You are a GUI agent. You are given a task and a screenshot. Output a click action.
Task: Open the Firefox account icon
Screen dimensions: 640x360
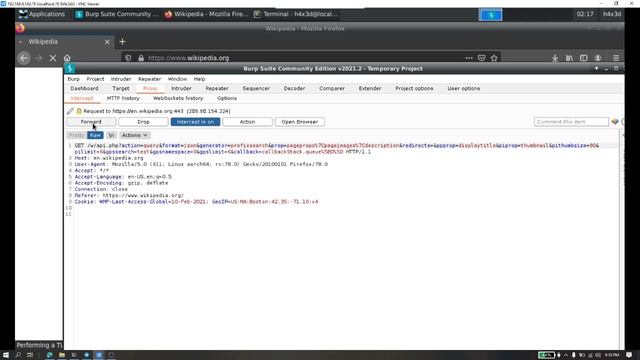(x=598, y=58)
